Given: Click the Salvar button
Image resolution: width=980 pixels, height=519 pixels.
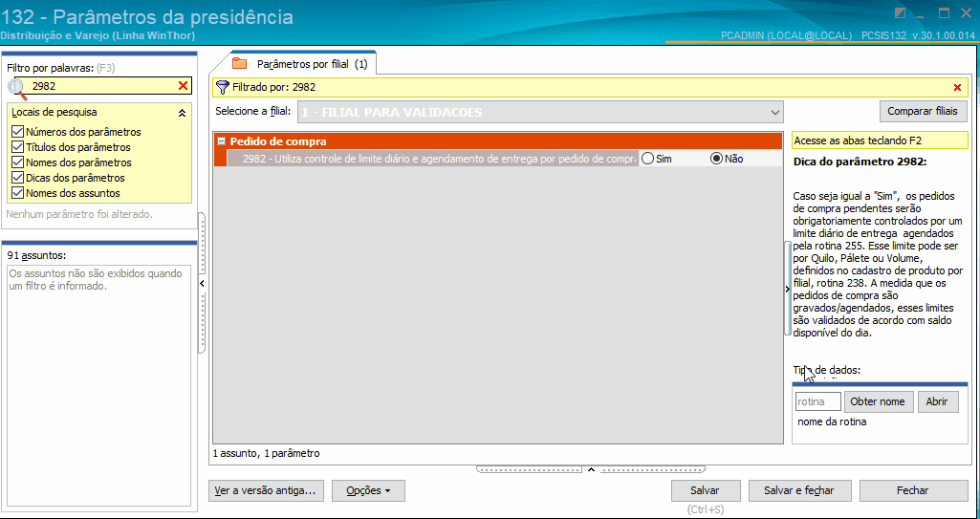Looking at the screenshot, I should pyautogui.click(x=706, y=490).
